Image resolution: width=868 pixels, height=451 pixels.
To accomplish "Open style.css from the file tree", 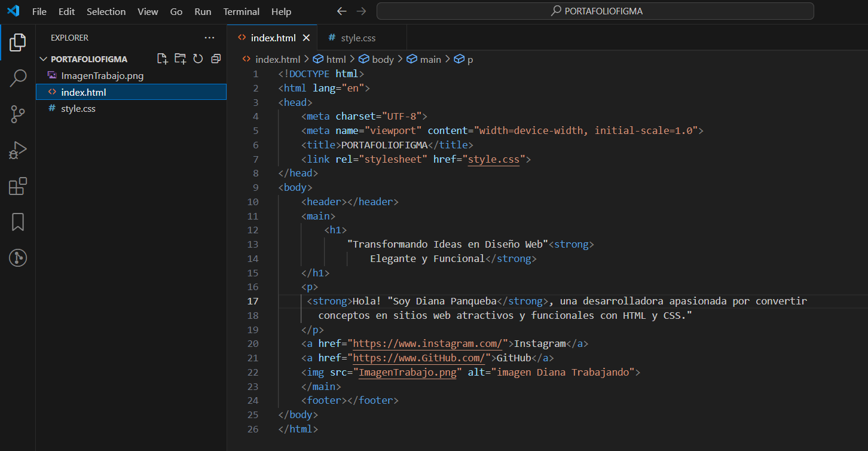I will pos(131,108).
